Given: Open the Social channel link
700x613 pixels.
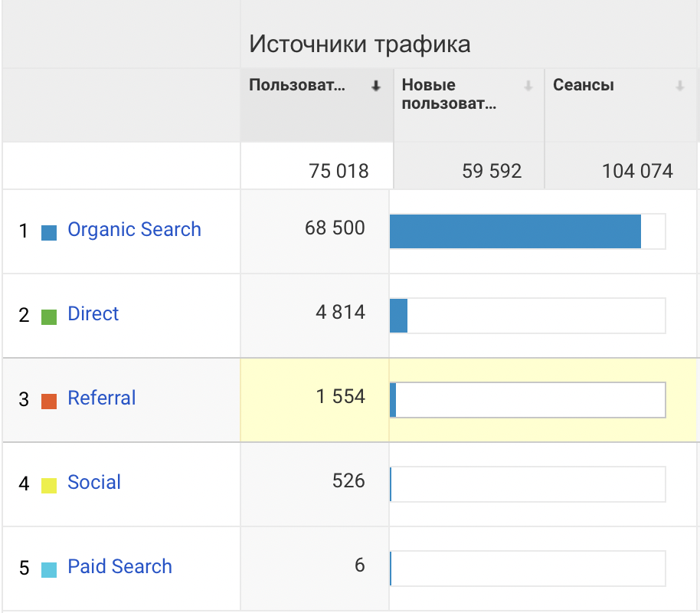Looking at the screenshot, I should tap(94, 482).
